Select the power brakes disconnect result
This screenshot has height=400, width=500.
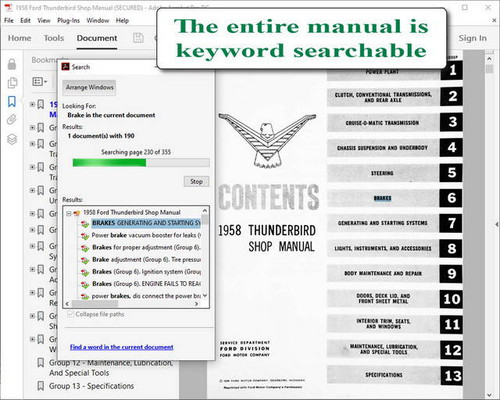[146, 296]
